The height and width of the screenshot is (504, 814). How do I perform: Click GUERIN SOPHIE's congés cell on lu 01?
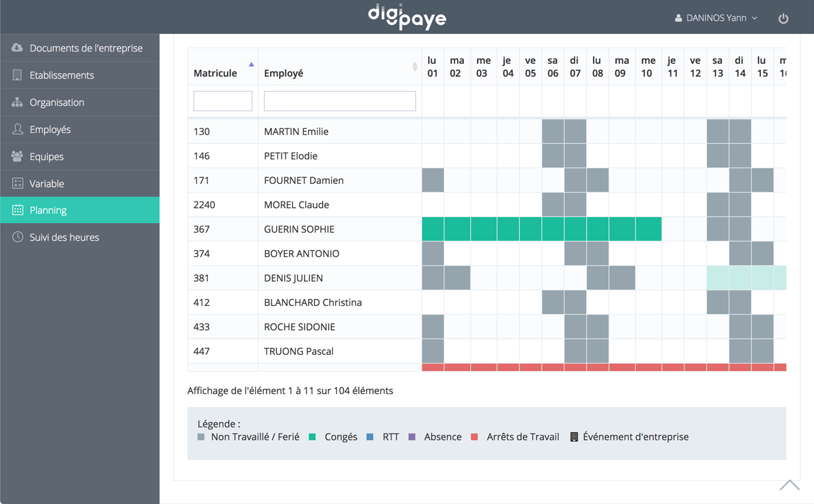pos(433,229)
